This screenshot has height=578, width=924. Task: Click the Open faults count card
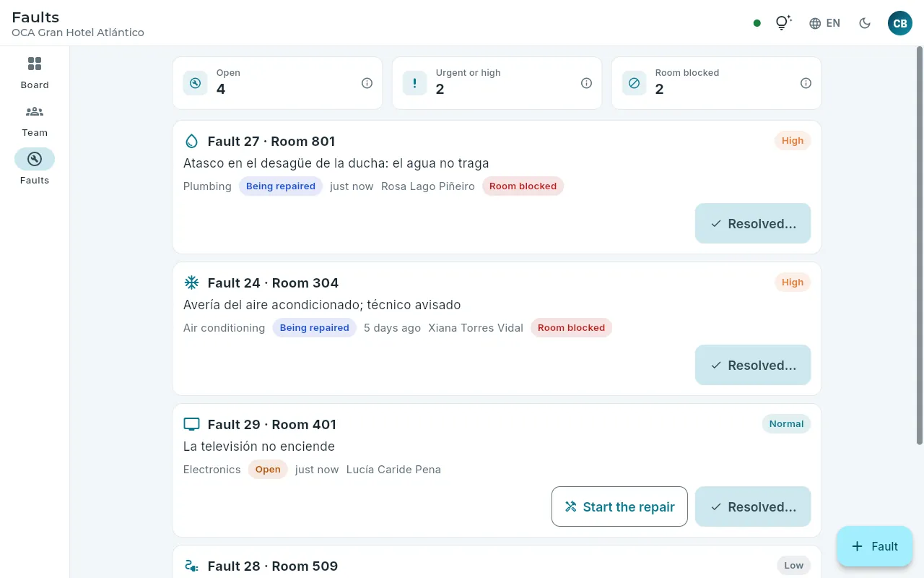(x=277, y=83)
